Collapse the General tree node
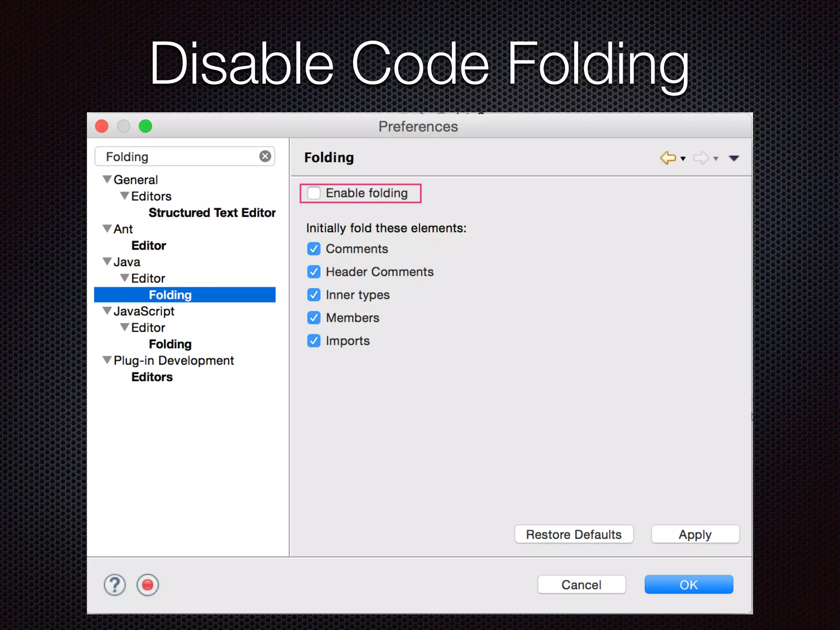 click(107, 180)
